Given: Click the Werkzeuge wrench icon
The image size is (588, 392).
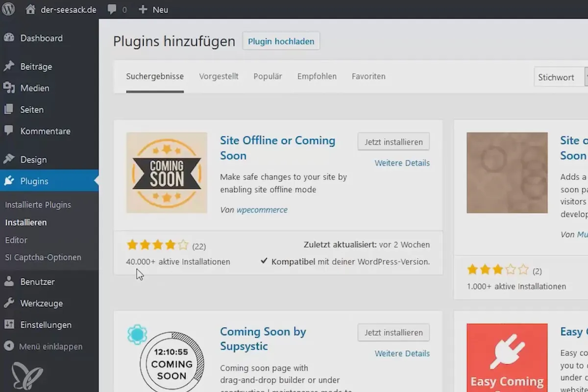Looking at the screenshot, I should pyautogui.click(x=9, y=303).
